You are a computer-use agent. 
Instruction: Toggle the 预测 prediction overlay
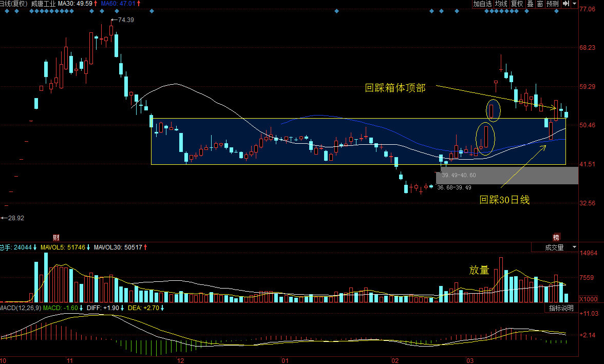553,4
